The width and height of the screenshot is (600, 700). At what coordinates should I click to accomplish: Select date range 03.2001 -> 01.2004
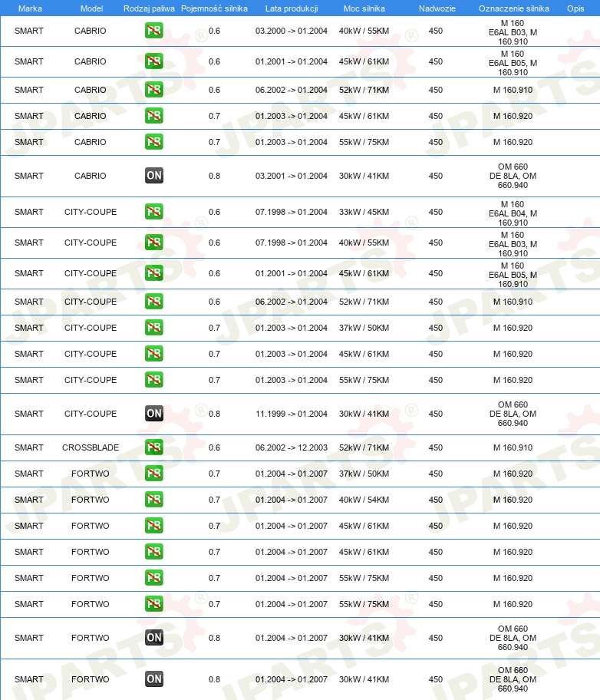[291, 176]
